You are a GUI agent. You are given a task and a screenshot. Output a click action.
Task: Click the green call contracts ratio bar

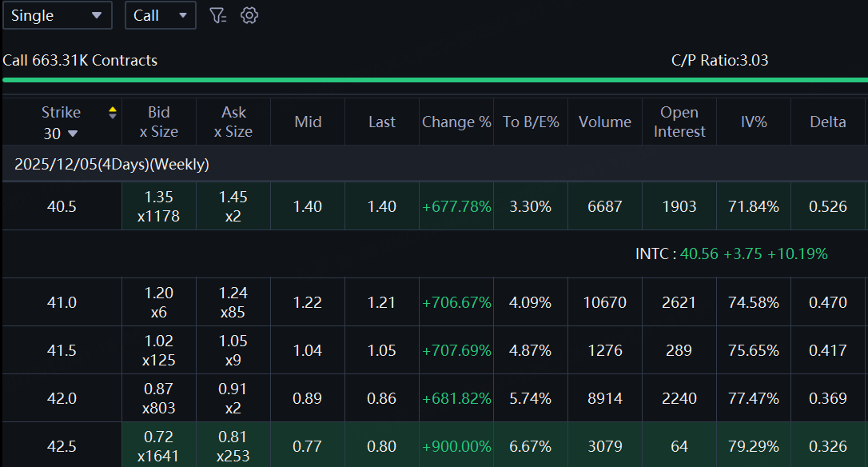434,80
